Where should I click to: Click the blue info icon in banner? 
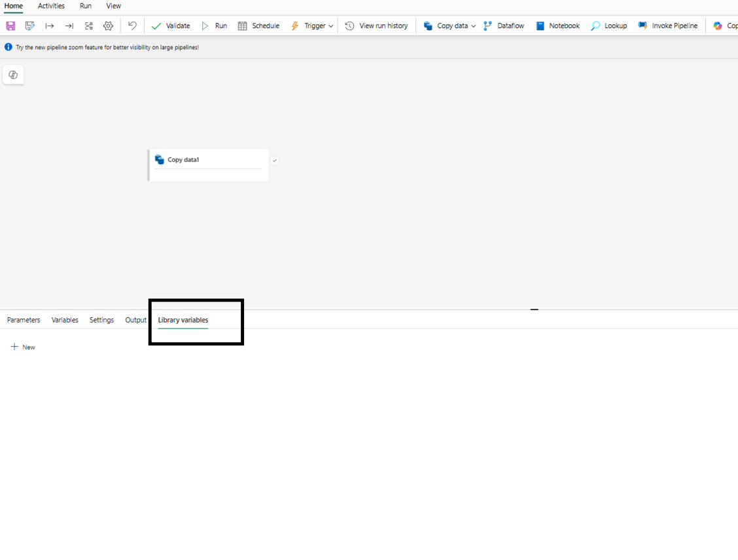[9, 47]
